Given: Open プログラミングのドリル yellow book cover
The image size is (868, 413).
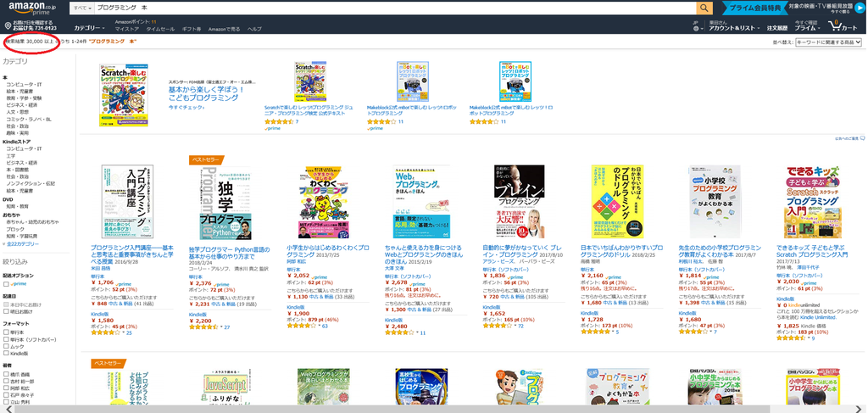Looking at the screenshot, I should (x=617, y=202).
